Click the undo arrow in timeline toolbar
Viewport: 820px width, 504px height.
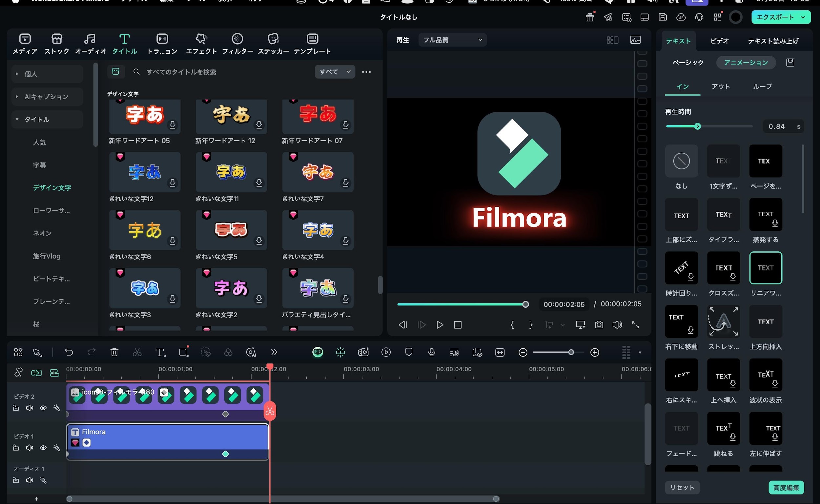point(69,352)
